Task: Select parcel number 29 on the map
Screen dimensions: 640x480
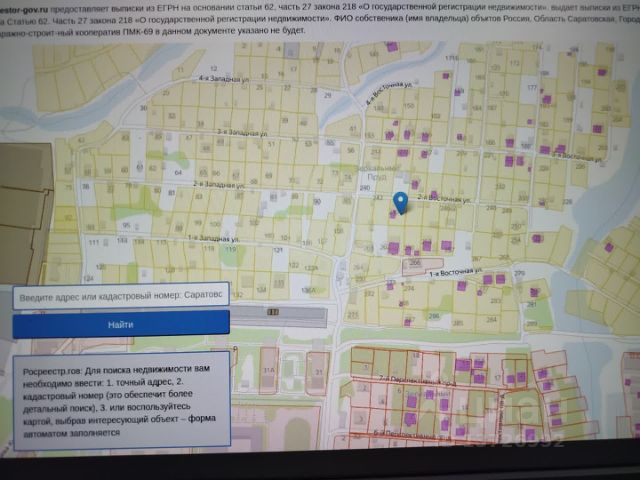Action: [327, 96]
